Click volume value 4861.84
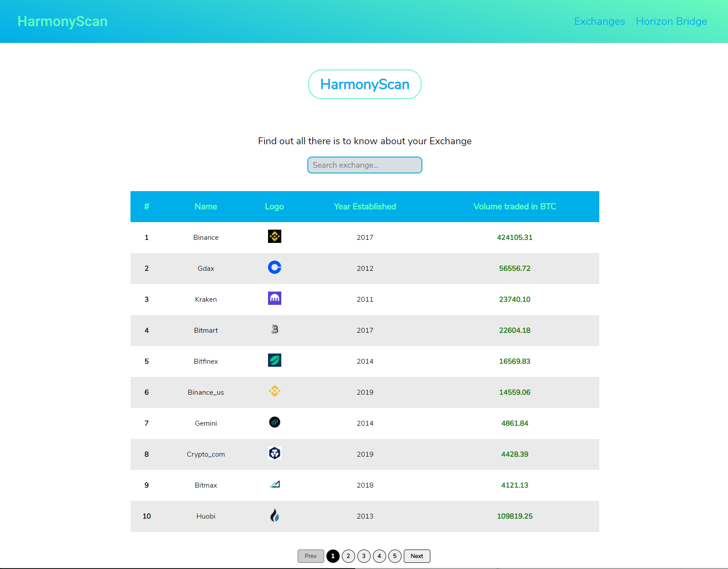 pyautogui.click(x=515, y=423)
